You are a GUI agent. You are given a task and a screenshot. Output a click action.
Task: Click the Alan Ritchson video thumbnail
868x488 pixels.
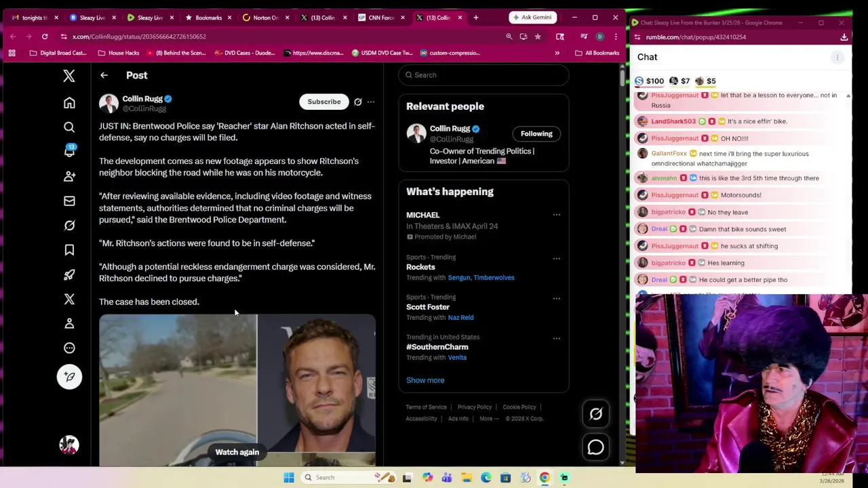pyautogui.click(x=237, y=390)
